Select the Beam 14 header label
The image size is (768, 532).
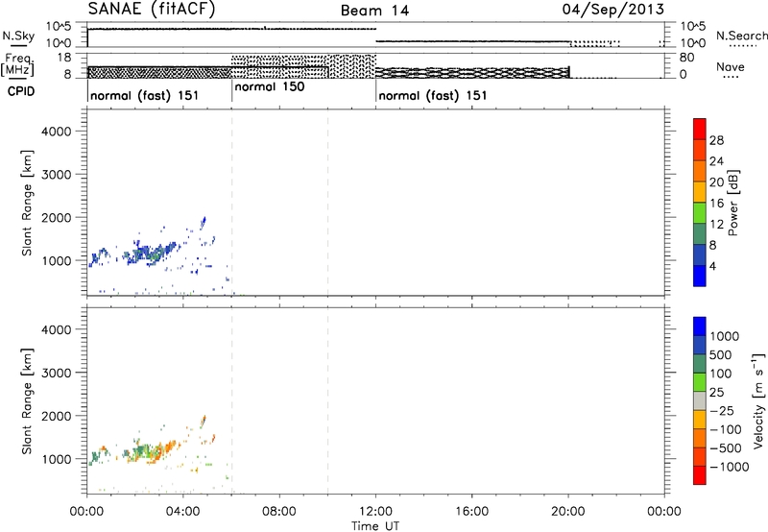coord(374,11)
